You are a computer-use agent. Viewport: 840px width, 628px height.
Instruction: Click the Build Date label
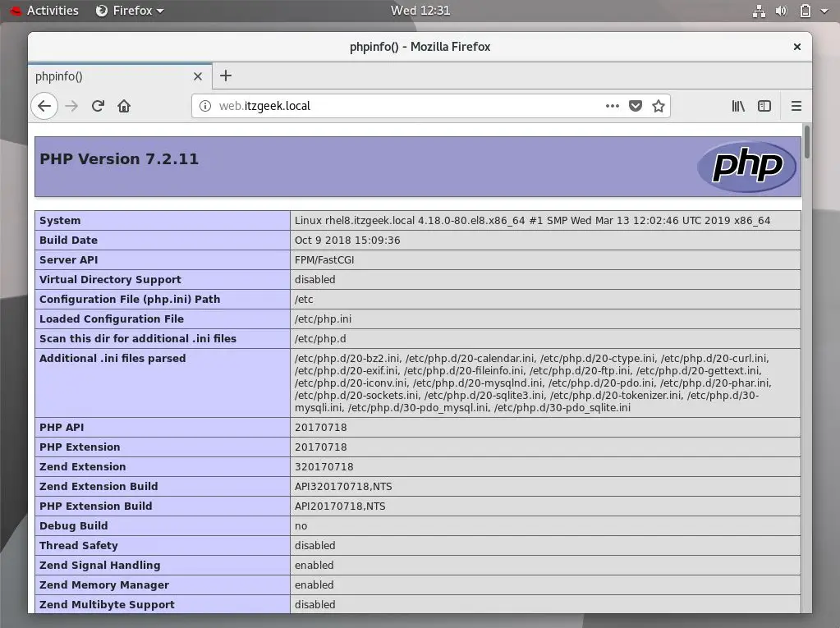69,241
